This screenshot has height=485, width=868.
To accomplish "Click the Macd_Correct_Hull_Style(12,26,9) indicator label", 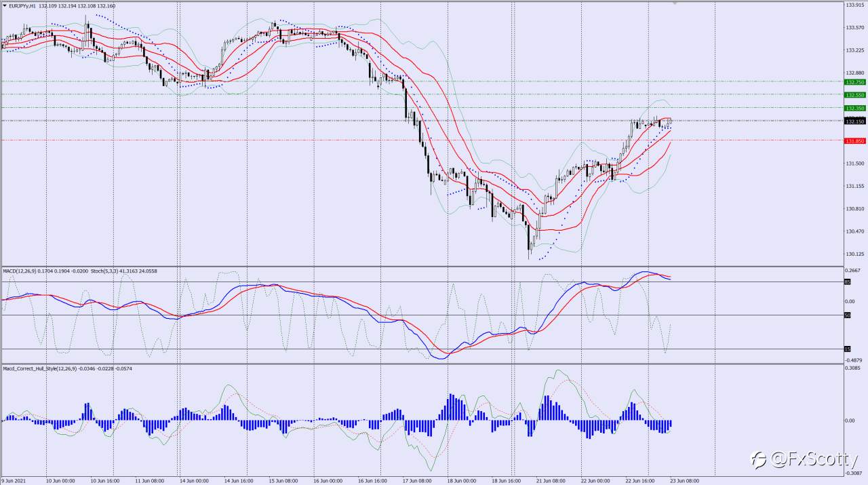I will coord(39,368).
